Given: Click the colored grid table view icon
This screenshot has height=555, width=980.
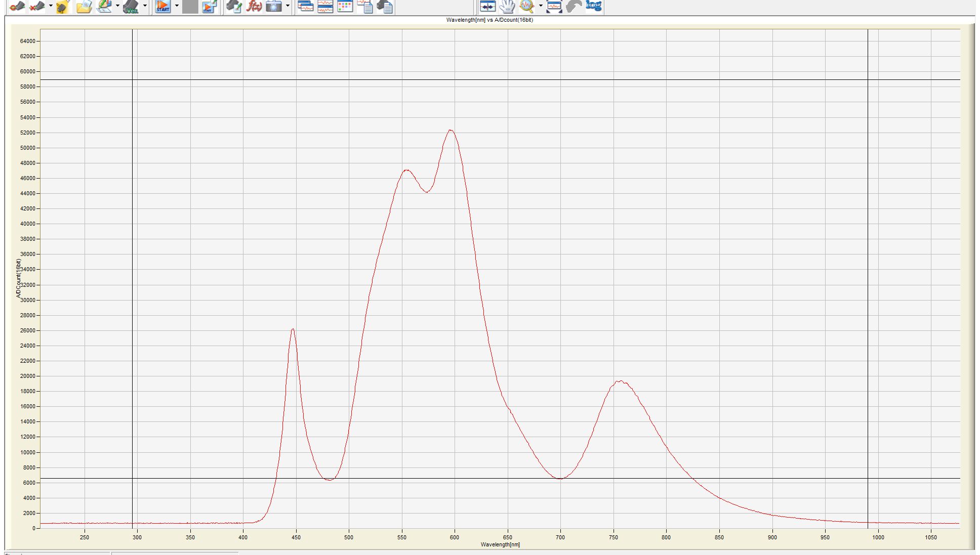Looking at the screenshot, I should [345, 7].
